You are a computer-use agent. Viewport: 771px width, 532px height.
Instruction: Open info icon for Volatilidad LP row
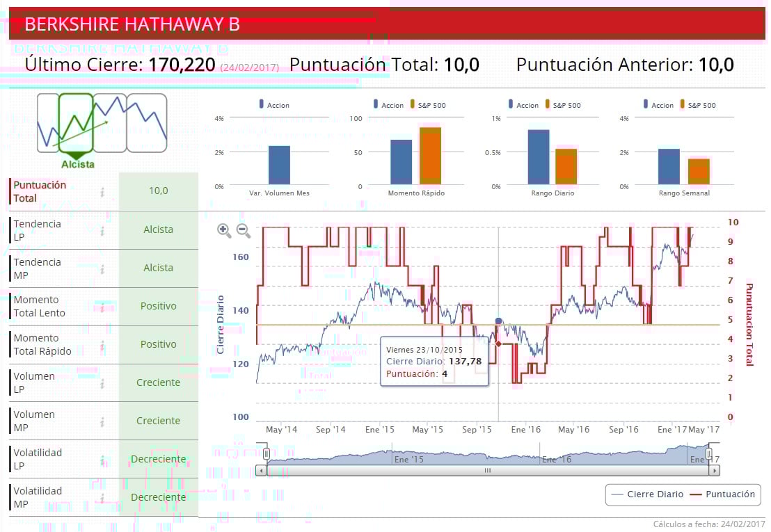tap(102, 460)
